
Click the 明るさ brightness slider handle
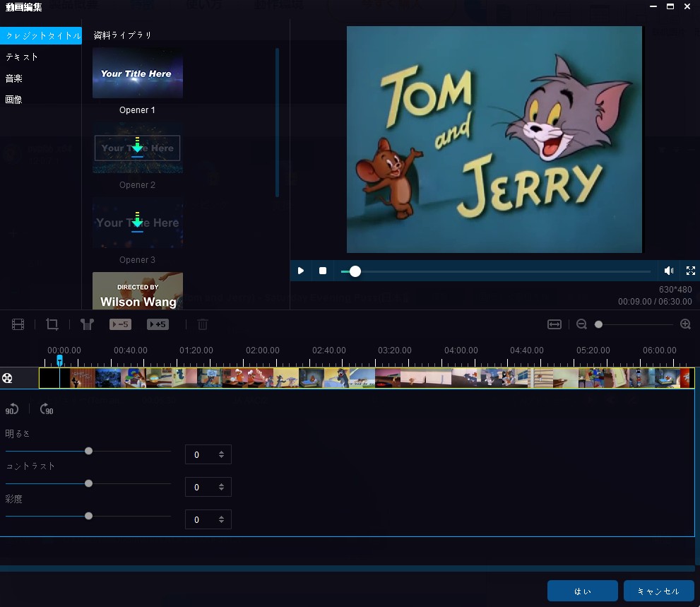(x=89, y=451)
